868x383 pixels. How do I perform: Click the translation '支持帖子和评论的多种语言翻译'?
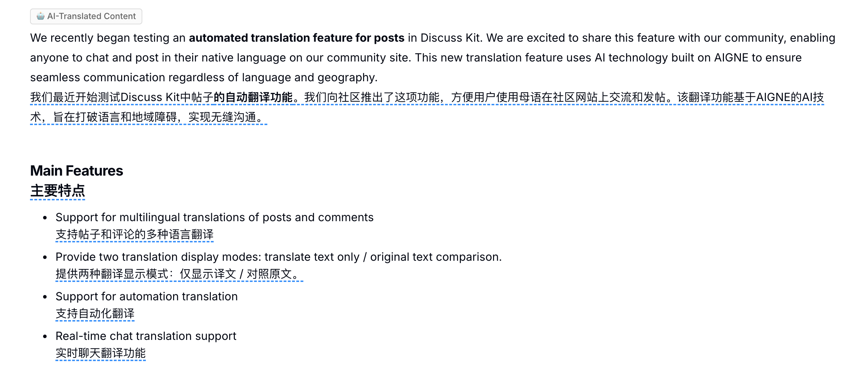tap(135, 234)
